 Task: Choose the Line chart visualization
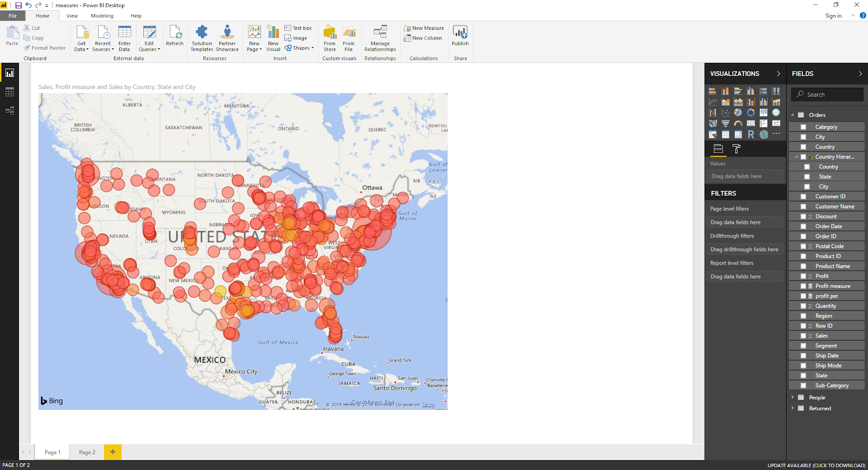pyautogui.click(x=713, y=102)
